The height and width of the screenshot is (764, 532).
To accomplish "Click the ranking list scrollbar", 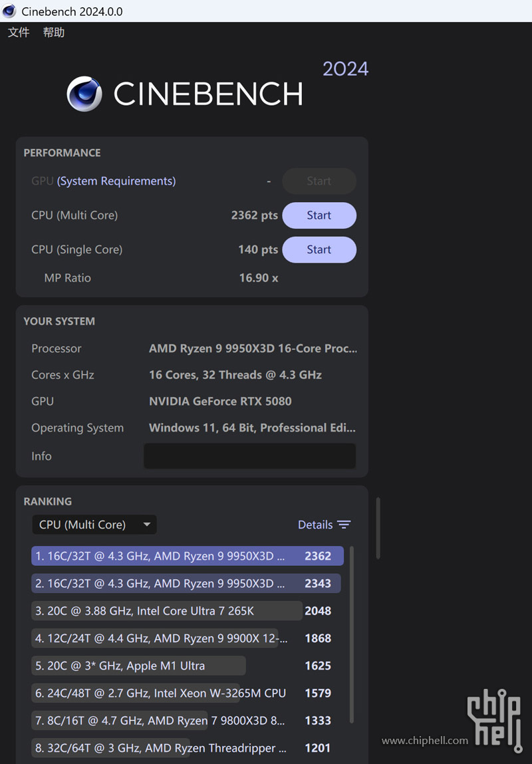I will (x=352, y=635).
